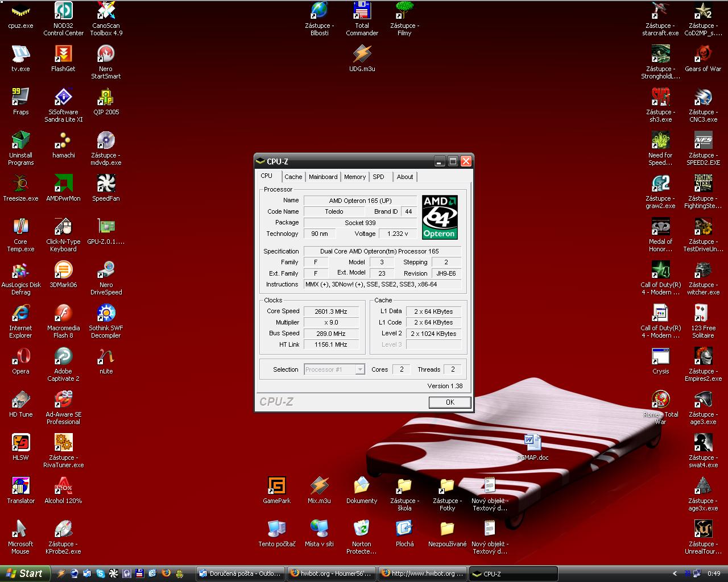Select the PGMAP.doc document icon

click(x=532, y=447)
